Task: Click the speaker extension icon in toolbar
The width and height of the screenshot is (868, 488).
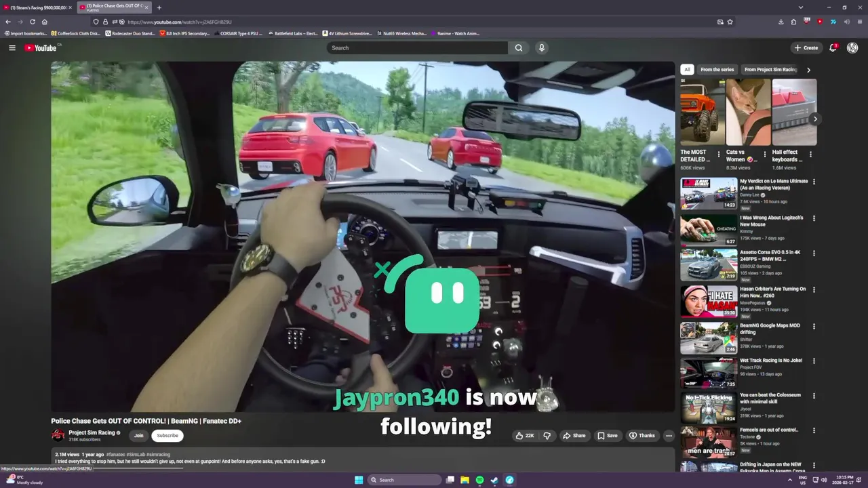Action: point(846,22)
